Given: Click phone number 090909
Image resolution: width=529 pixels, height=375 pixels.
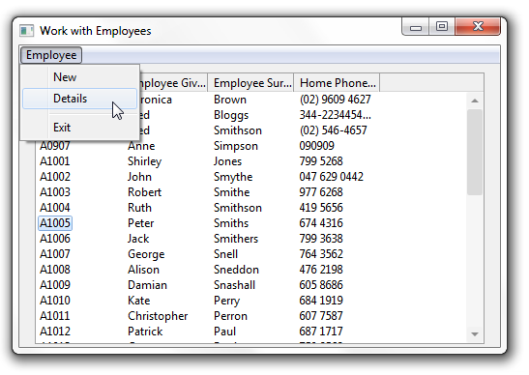Looking at the screenshot, I should click(x=317, y=146).
